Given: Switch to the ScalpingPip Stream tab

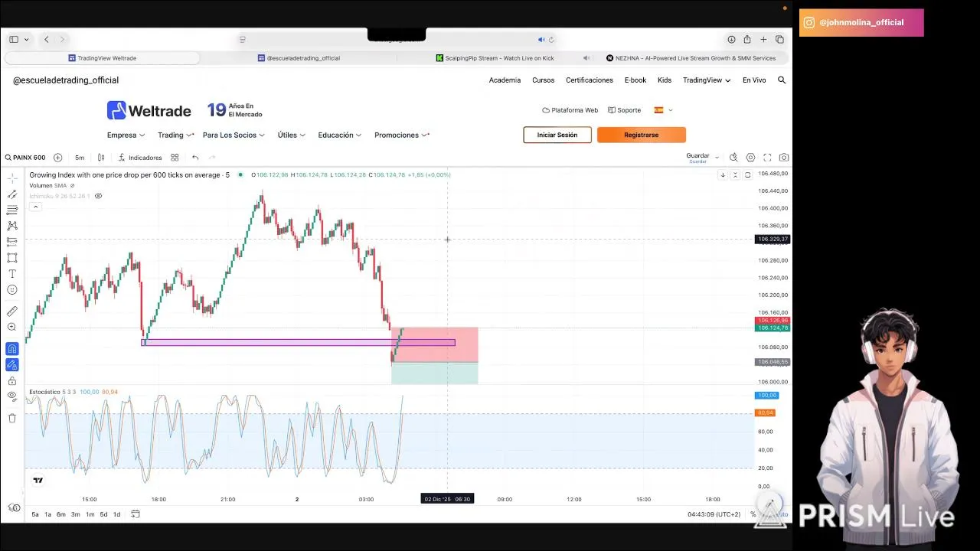Looking at the screenshot, I should pyautogui.click(x=495, y=58).
